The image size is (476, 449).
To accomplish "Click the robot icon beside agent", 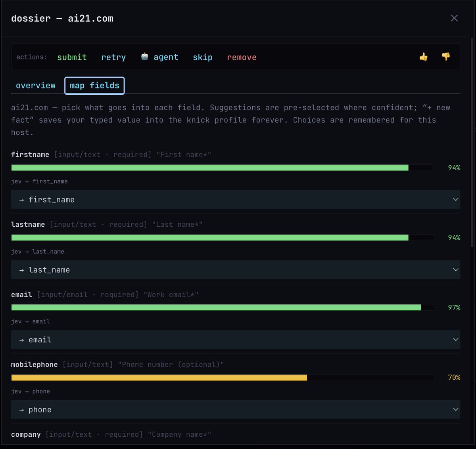I will point(145,57).
